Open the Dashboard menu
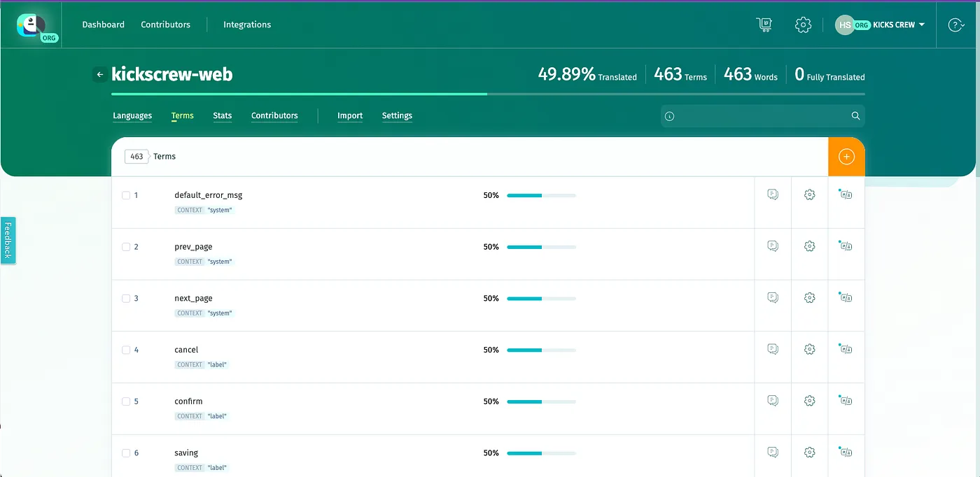Image resolution: width=980 pixels, height=477 pixels. point(103,24)
